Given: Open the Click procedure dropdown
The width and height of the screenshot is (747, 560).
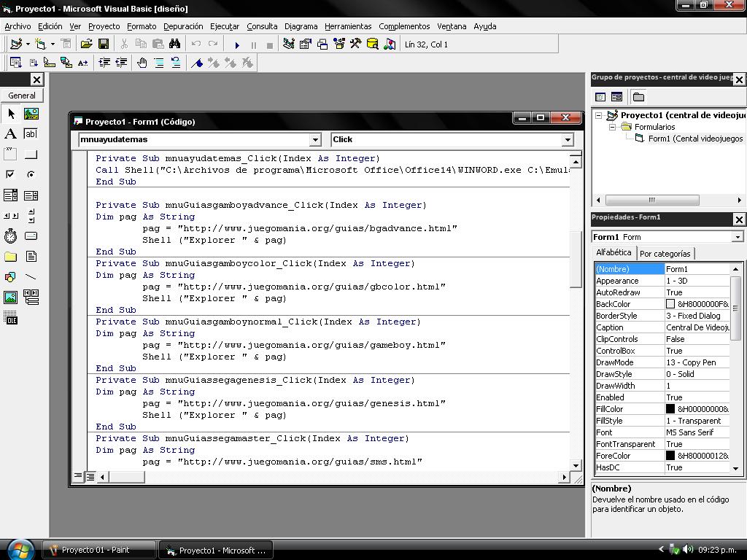Looking at the screenshot, I should click(567, 139).
